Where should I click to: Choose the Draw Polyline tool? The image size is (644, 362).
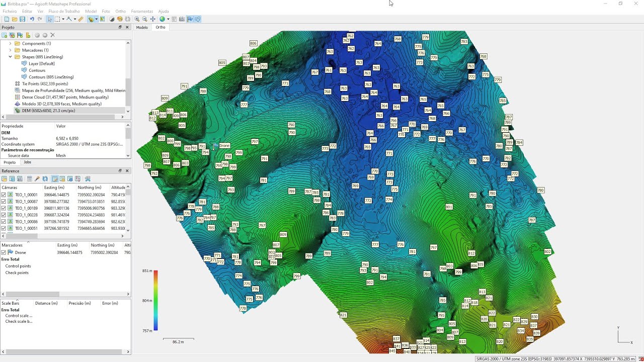pos(69,19)
